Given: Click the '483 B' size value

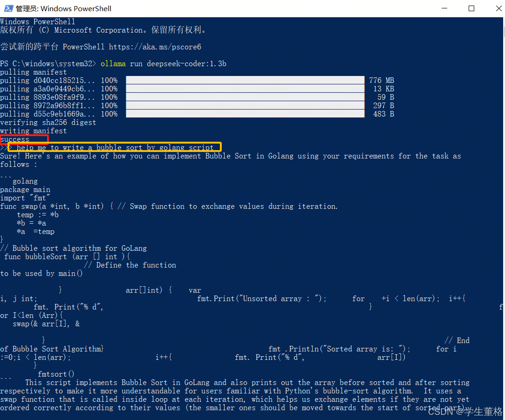Looking at the screenshot, I should (384, 114).
